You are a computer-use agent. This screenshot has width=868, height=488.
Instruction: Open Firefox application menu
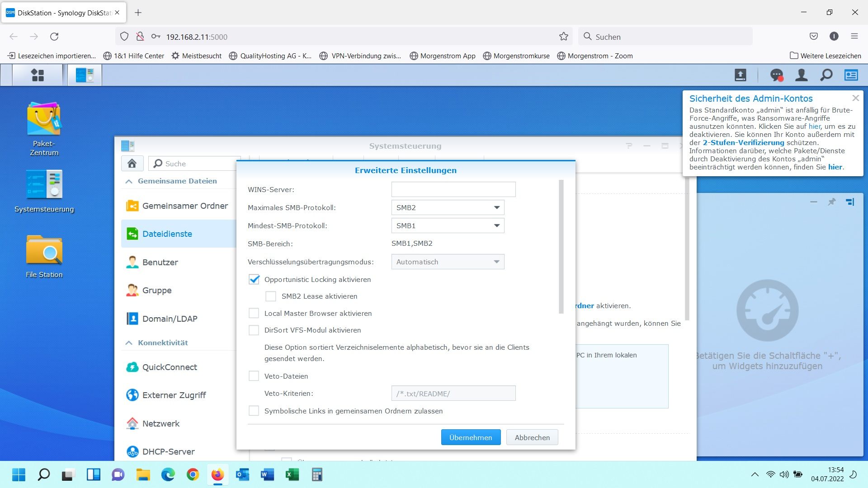point(854,36)
